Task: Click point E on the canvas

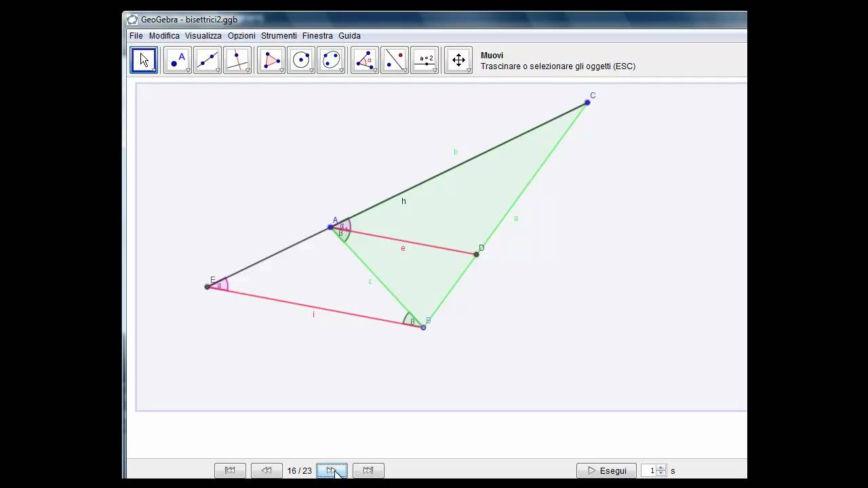Action: 207,287
